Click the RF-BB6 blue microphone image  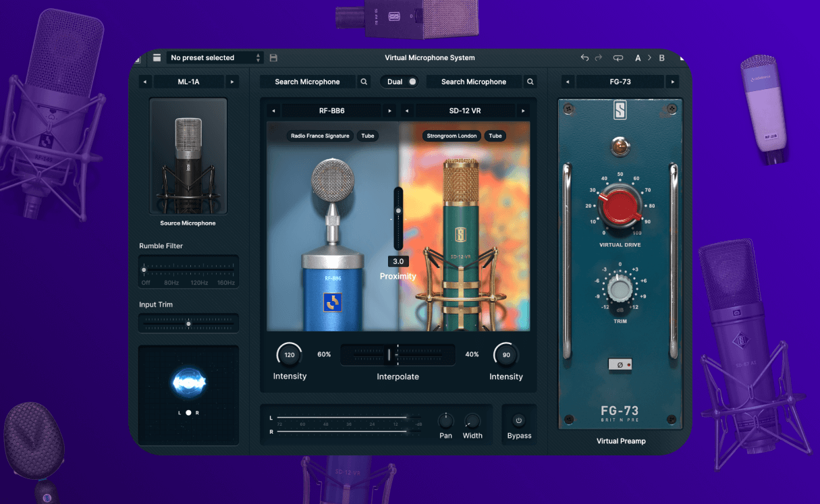pos(332,244)
